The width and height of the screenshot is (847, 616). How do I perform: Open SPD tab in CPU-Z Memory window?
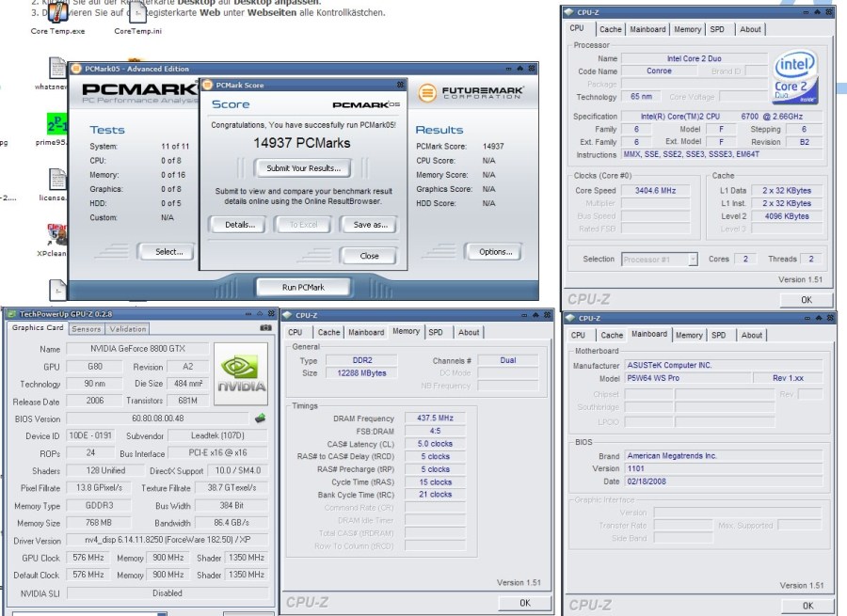tap(436, 332)
